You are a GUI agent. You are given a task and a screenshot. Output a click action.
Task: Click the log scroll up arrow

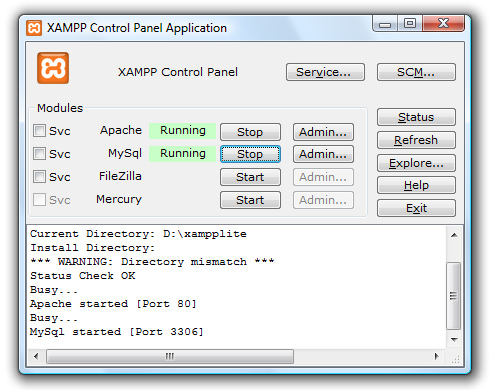point(454,235)
